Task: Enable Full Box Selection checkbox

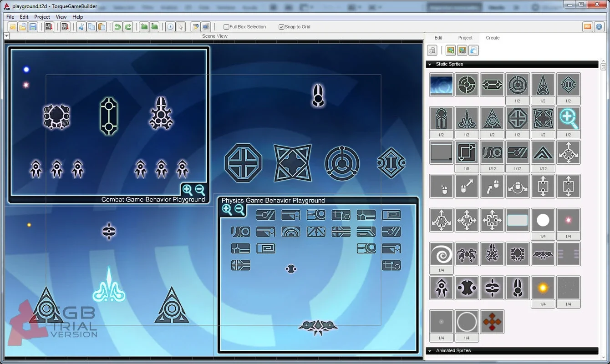Action: [x=227, y=27]
